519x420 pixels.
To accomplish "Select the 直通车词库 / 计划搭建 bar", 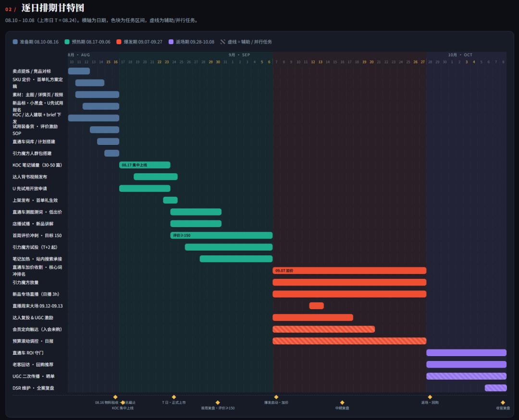I will pyautogui.click(x=108, y=142).
